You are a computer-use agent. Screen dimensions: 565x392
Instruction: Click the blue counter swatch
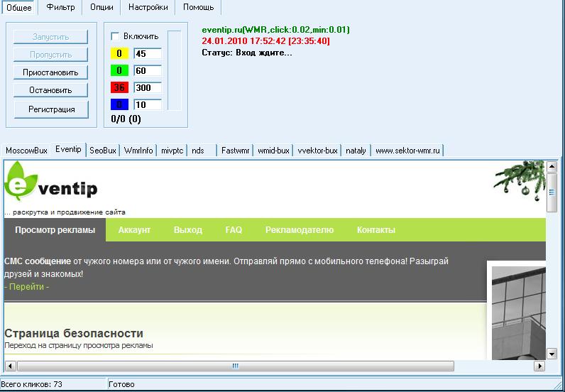click(x=119, y=105)
